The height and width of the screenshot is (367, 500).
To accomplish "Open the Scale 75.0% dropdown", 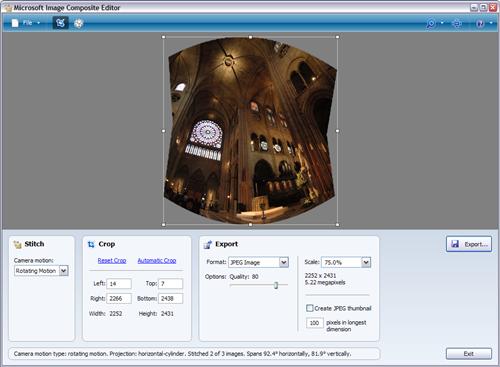I will tap(346, 262).
